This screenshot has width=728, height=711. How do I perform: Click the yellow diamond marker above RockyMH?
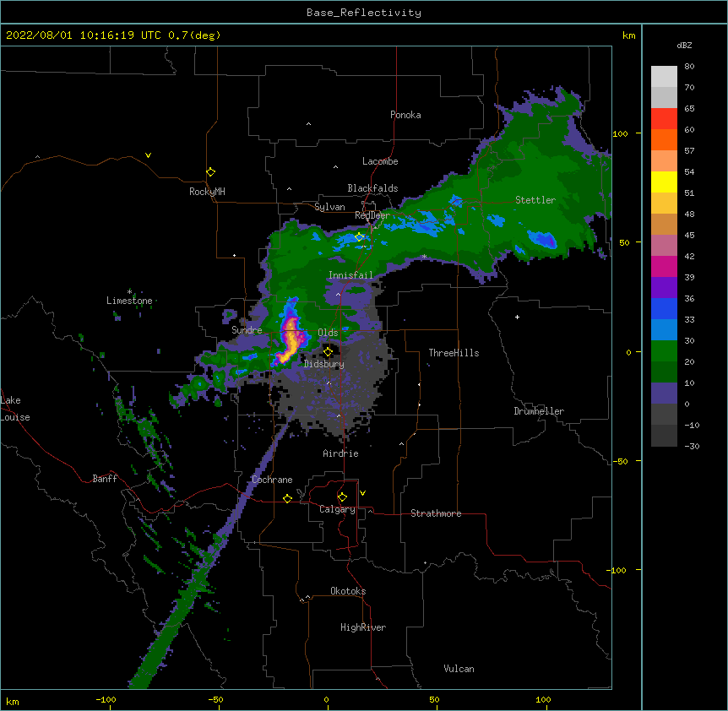click(x=211, y=172)
